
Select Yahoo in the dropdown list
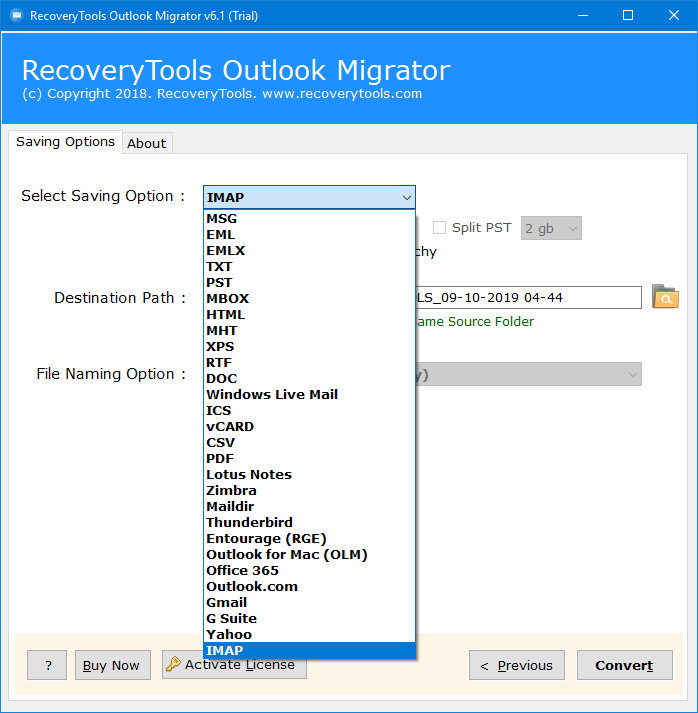pos(309,634)
